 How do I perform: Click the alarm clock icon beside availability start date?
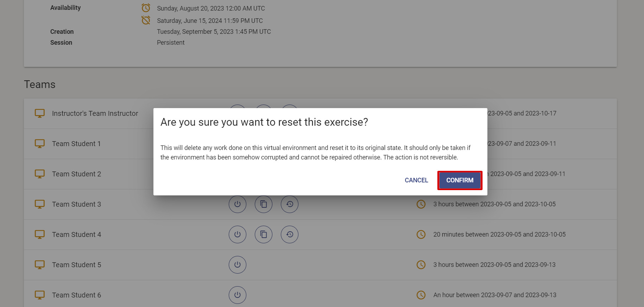(145, 7)
